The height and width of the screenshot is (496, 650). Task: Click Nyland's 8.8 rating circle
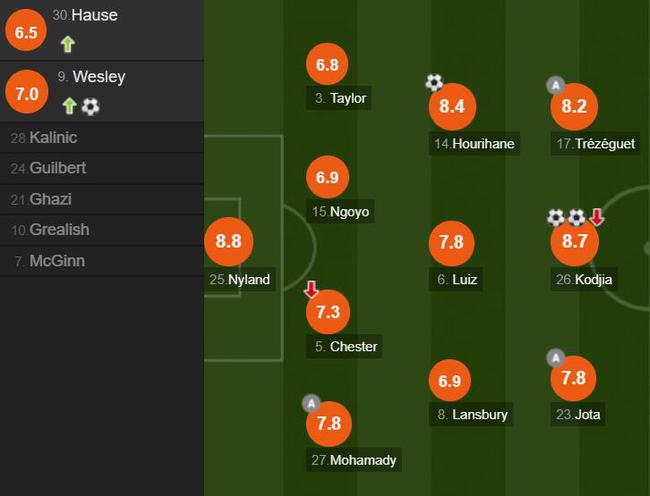coord(228,241)
